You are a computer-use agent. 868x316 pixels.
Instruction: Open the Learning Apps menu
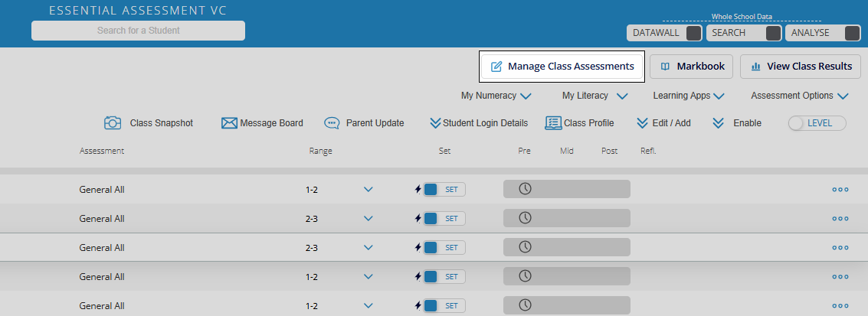(x=689, y=96)
